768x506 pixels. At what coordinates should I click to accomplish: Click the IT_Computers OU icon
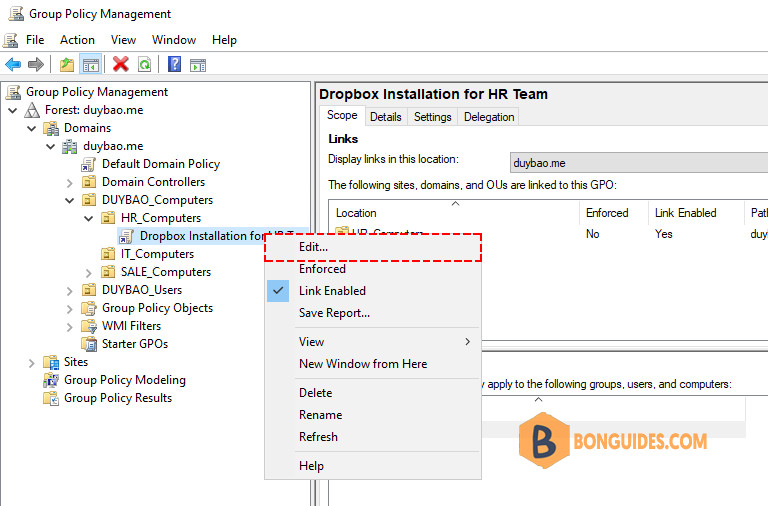click(x=108, y=254)
